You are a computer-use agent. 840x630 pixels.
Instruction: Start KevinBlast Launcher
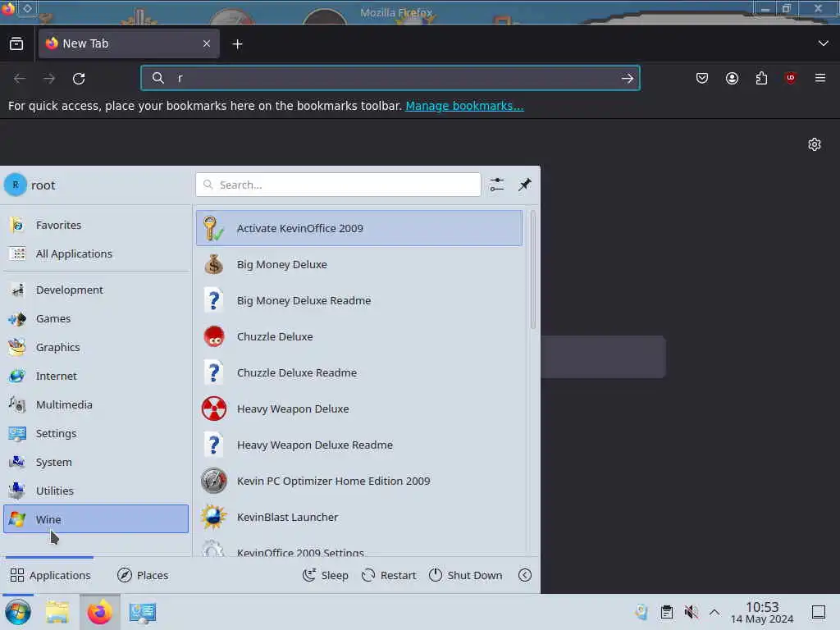pos(359,517)
